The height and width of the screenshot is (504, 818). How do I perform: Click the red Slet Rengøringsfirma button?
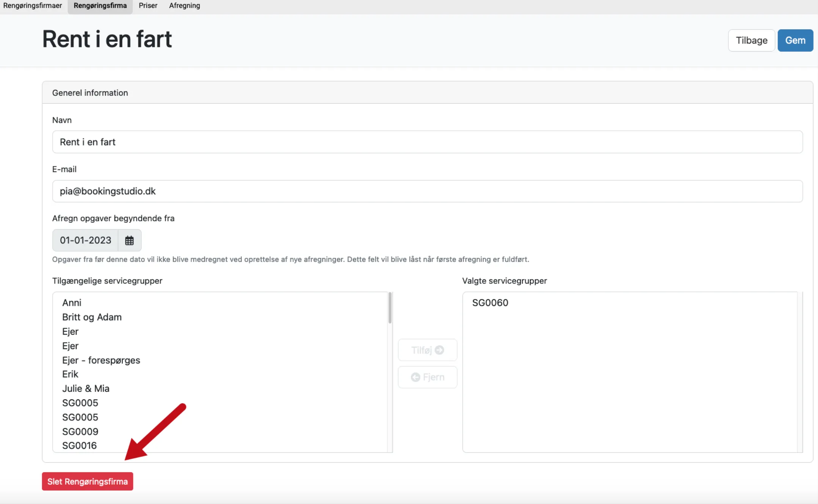[x=87, y=481]
